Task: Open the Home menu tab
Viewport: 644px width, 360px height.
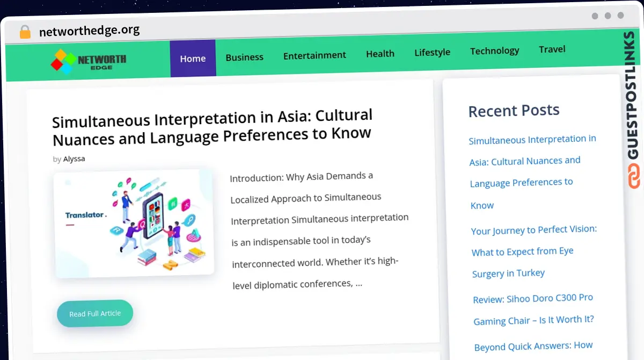Action: pos(193,59)
